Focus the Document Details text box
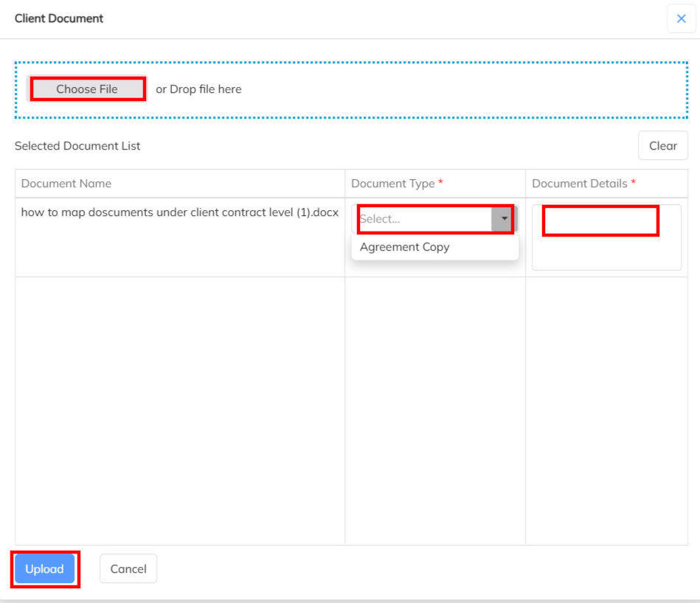The width and height of the screenshot is (700, 603). 606,237
